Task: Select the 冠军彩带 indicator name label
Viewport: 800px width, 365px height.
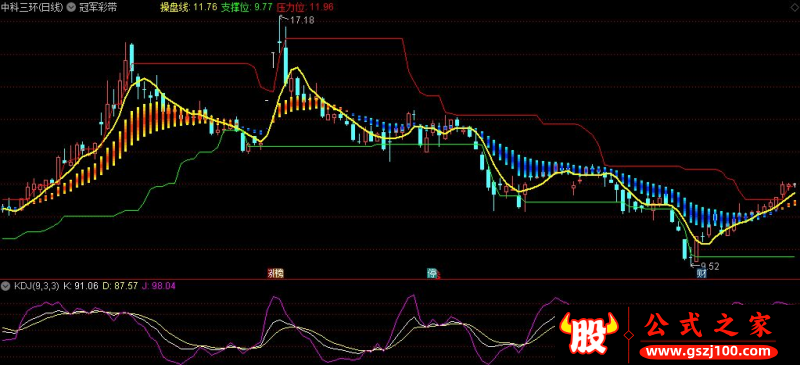Action: 98,8
